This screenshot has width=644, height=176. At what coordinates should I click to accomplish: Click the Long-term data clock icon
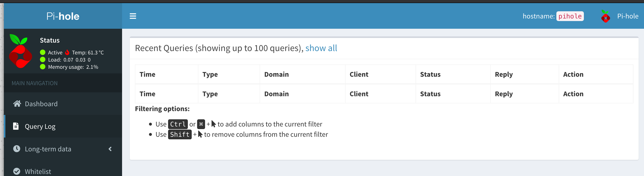17,149
